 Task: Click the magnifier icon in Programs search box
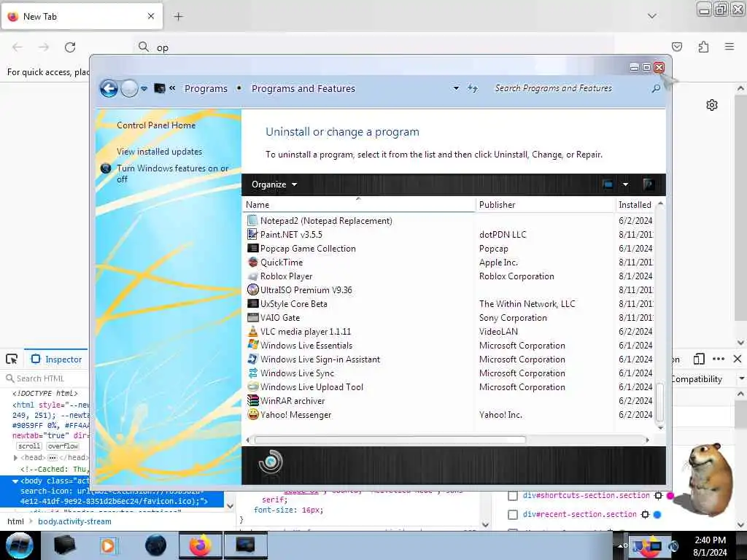pyautogui.click(x=656, y=88)
